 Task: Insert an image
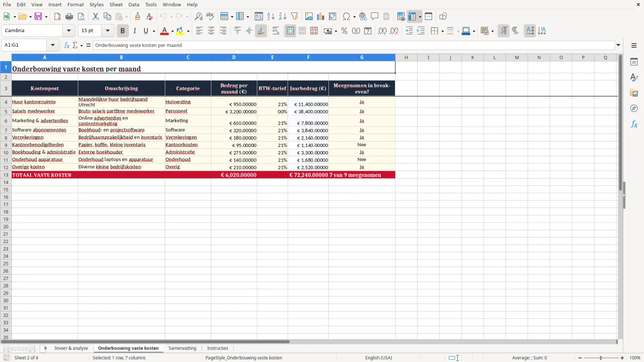coord(309,17)
